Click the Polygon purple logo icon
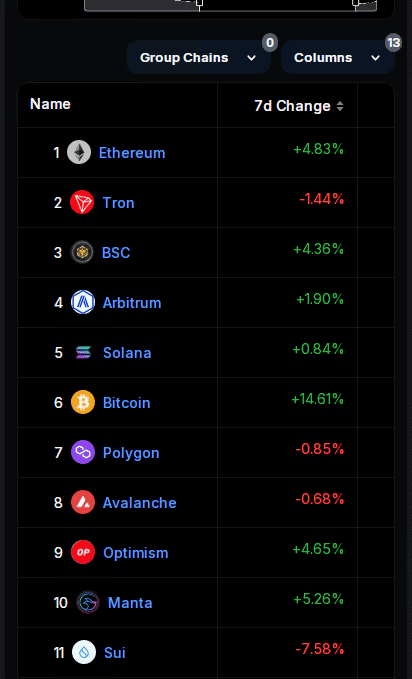This screenshot has height=679, width=412. point(83,453)
